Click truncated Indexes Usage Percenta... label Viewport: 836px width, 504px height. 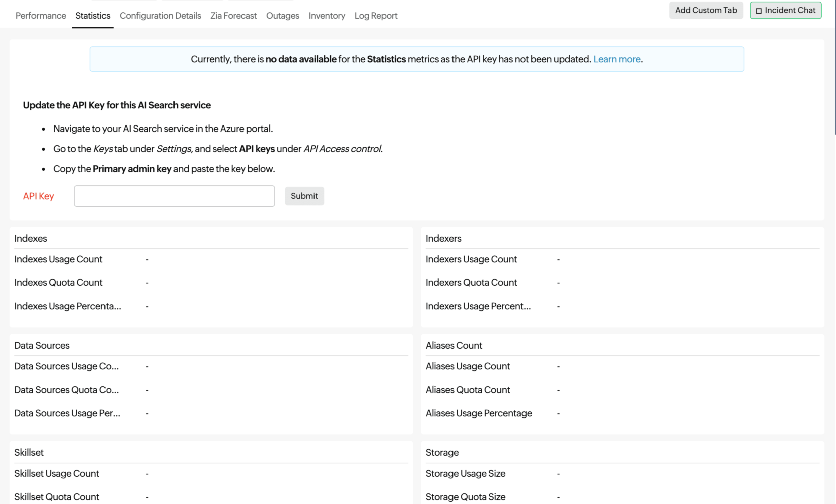[x=68, y=306]
